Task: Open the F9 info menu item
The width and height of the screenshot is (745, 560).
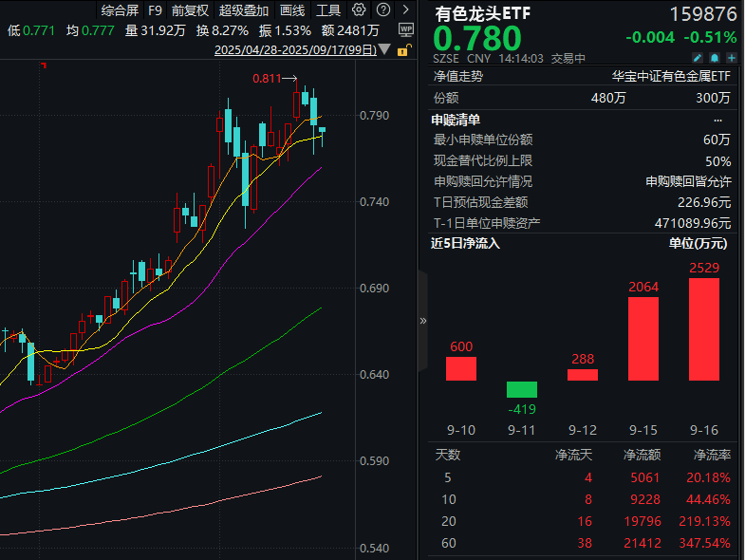Action: (x=156, y=10)
